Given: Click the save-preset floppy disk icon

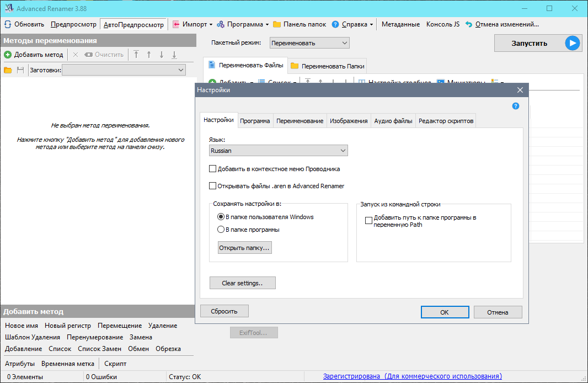Looking at the screenshot, I should coord(20,70).
